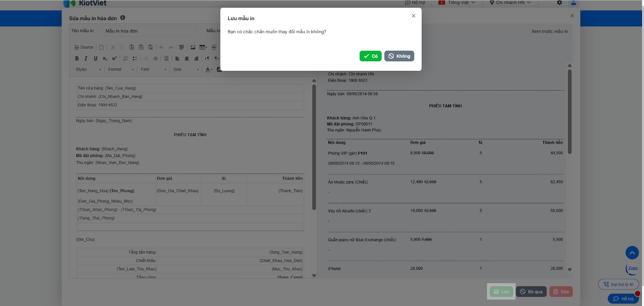
Task: Open the Table insert dropdown icon
Action: pyautogui.click(x=203, y=47)
